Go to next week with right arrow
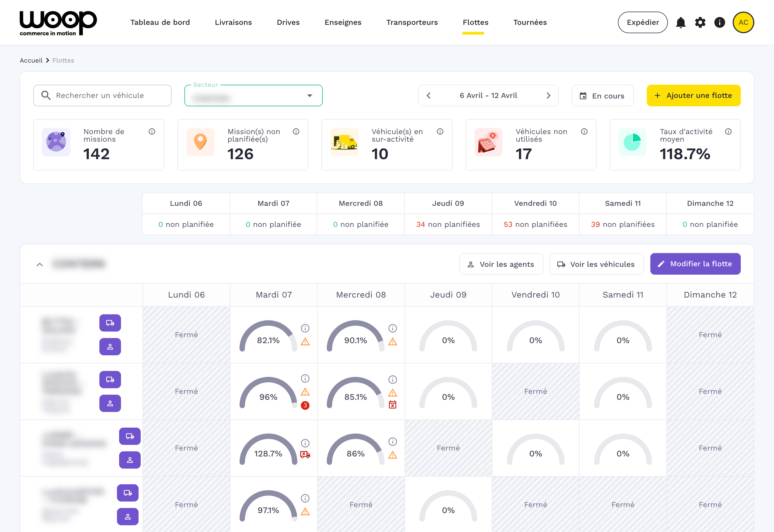 (x=548, y=96)
